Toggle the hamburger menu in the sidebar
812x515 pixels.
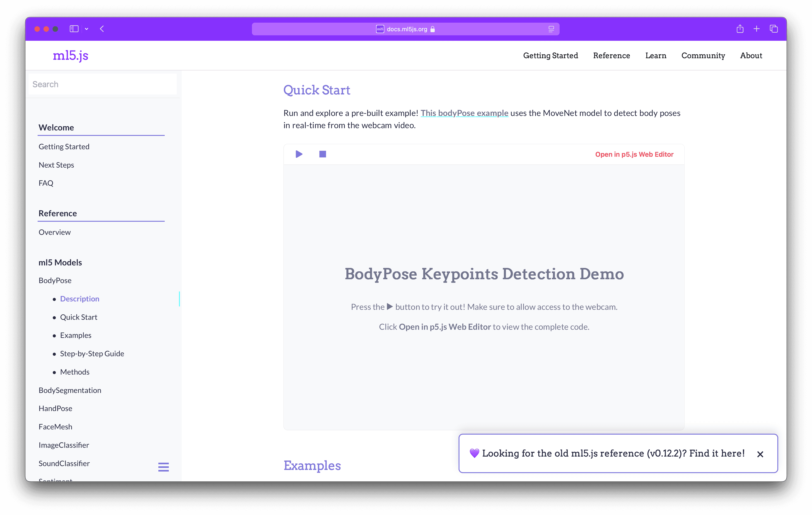tap(164, 467)
